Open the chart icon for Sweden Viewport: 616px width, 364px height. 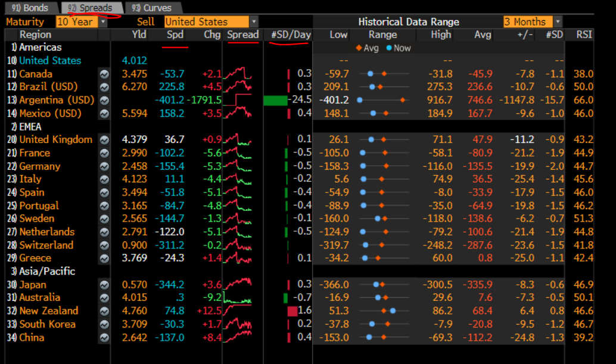pos(104,219)
